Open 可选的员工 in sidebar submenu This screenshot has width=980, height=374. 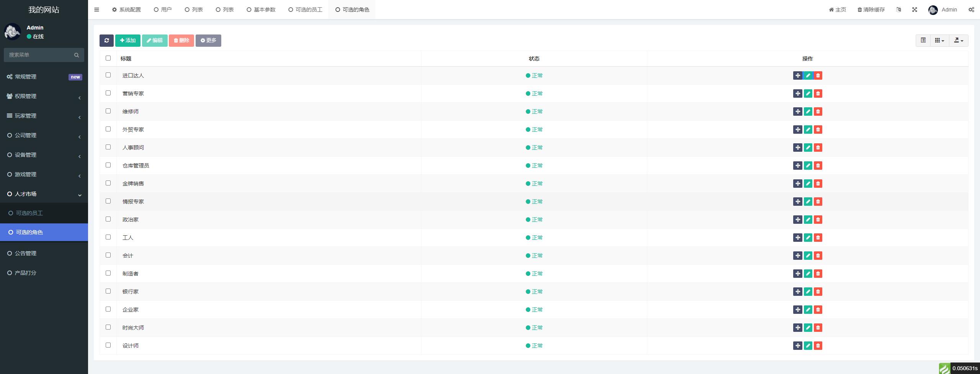(29, 213)
